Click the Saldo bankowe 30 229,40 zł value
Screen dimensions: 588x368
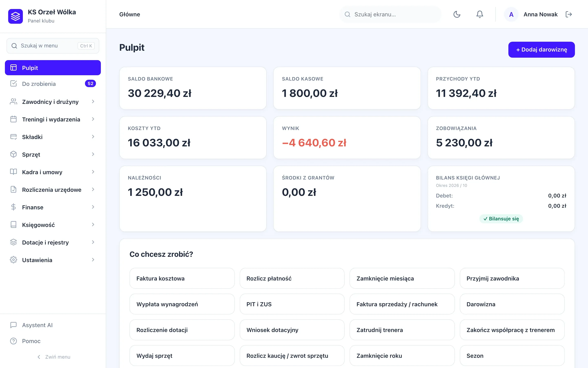(160, 93)
